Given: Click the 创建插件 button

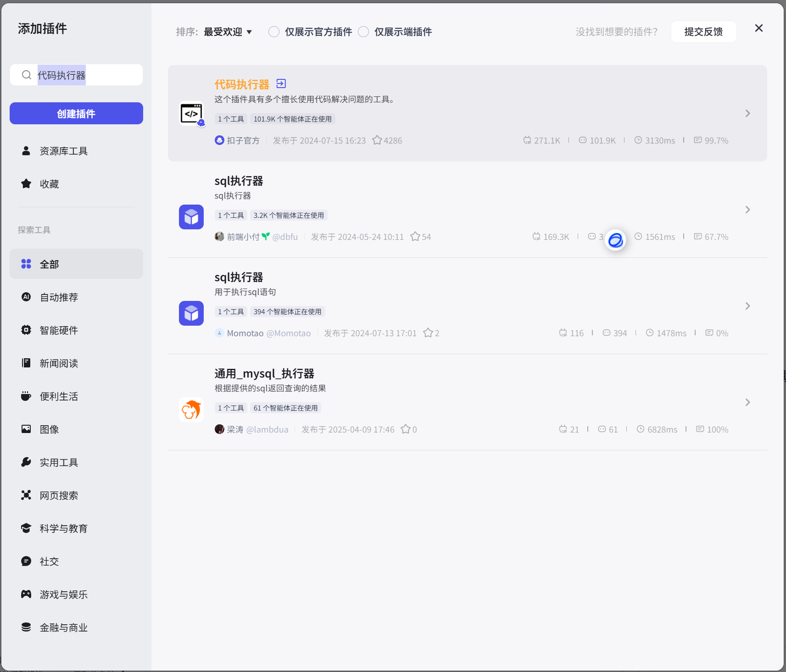Looking at the screenshot, I should (x=76, y=113).
